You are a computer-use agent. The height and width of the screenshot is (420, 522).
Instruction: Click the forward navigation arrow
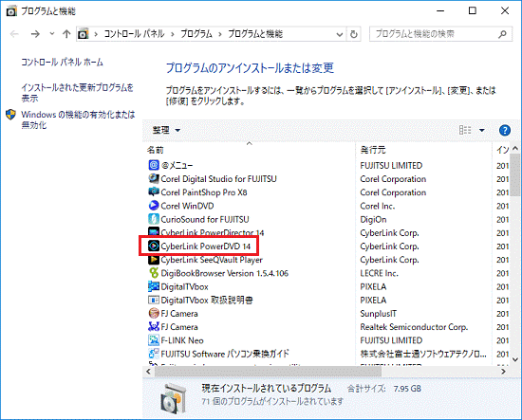coord(35,34)
